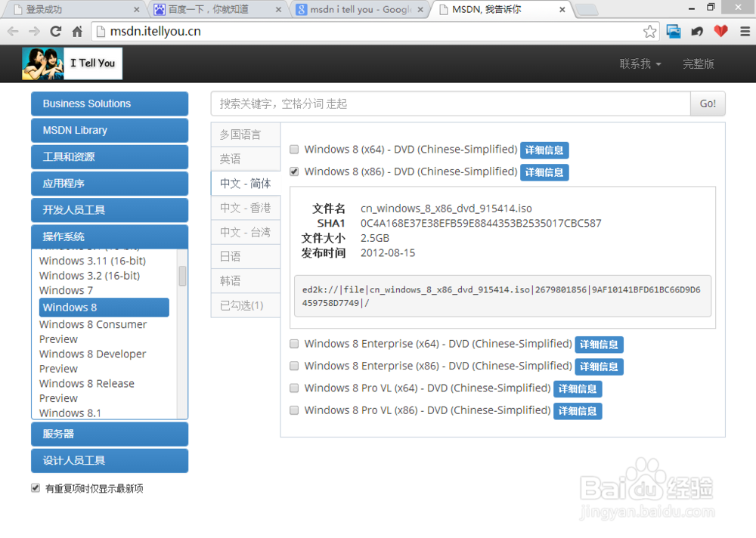Expand the 设计人员工具 section
This screenshot has height=538, width=756.
point(110,460)
